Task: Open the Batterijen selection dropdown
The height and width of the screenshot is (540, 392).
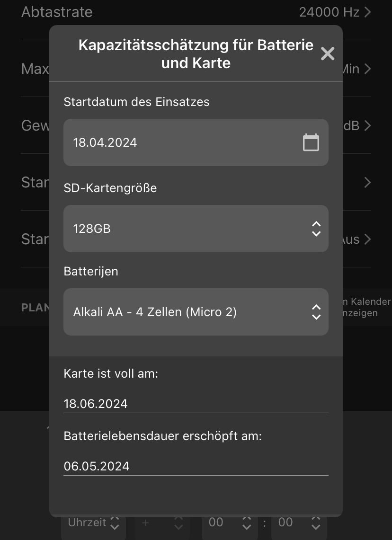Action: 316,312
